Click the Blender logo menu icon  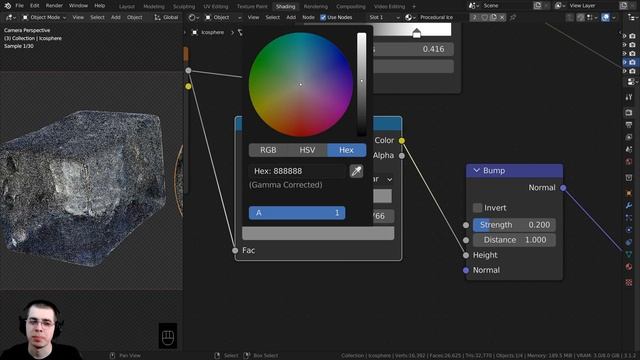(x=7, y=6)
